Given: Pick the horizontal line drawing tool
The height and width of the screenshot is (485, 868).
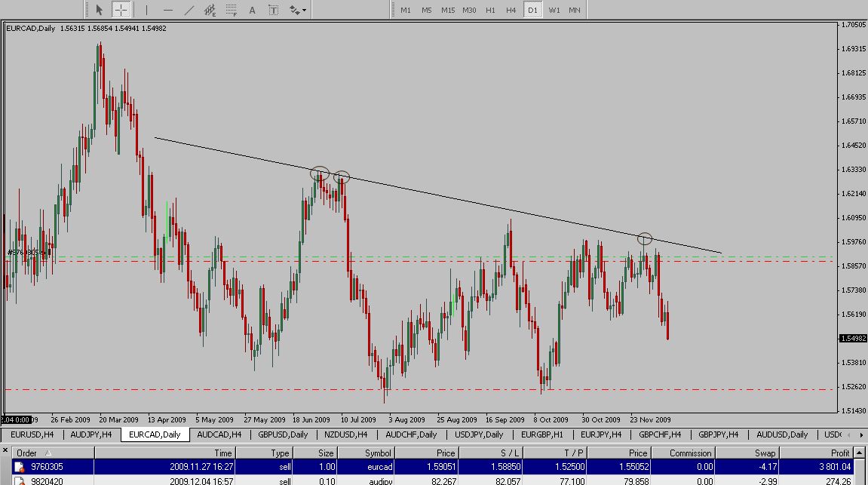Looking at the screenshot, I should tap(167, 11).
